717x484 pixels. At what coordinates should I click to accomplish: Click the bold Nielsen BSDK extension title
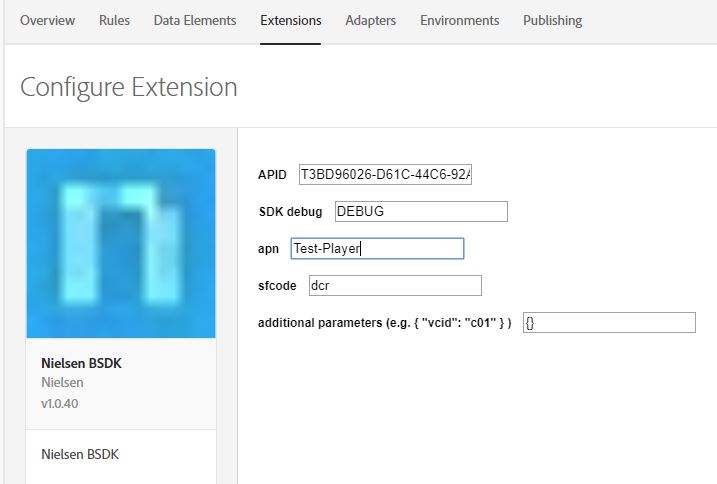pos(81,363)
